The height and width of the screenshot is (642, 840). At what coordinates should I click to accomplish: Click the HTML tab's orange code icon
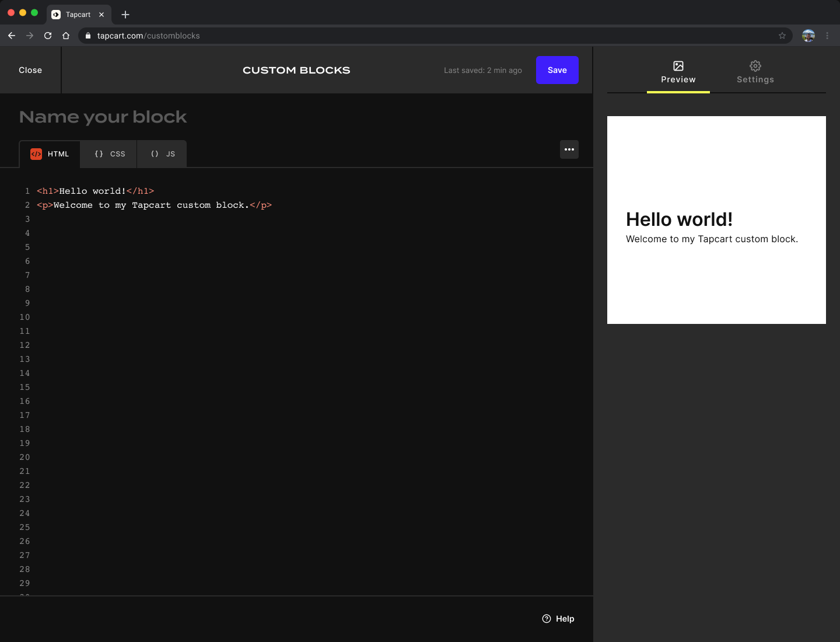pos(36,154)
